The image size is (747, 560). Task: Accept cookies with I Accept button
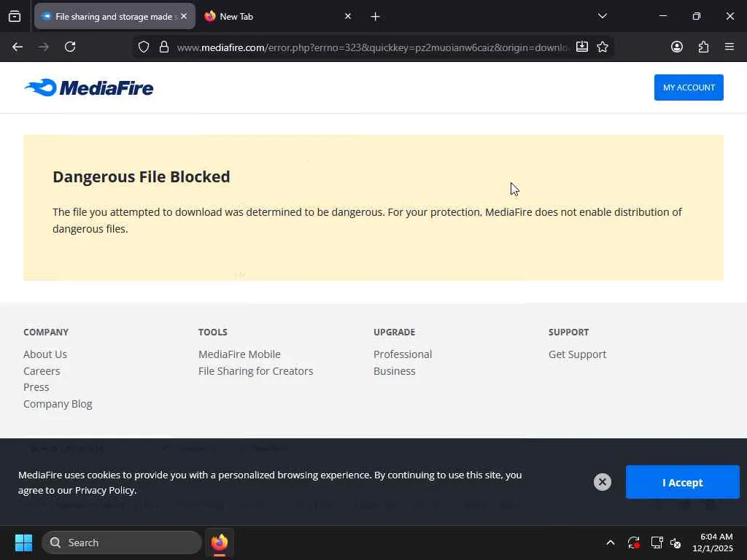pos(682,483)
